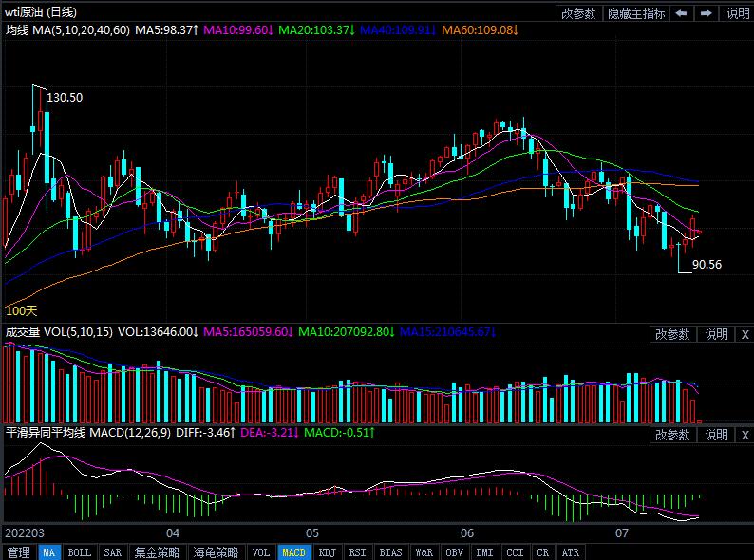Hide the main indicator (隐藏主指标)
Viewport: 754px width, 560px height.
click(x=636, y=13)
